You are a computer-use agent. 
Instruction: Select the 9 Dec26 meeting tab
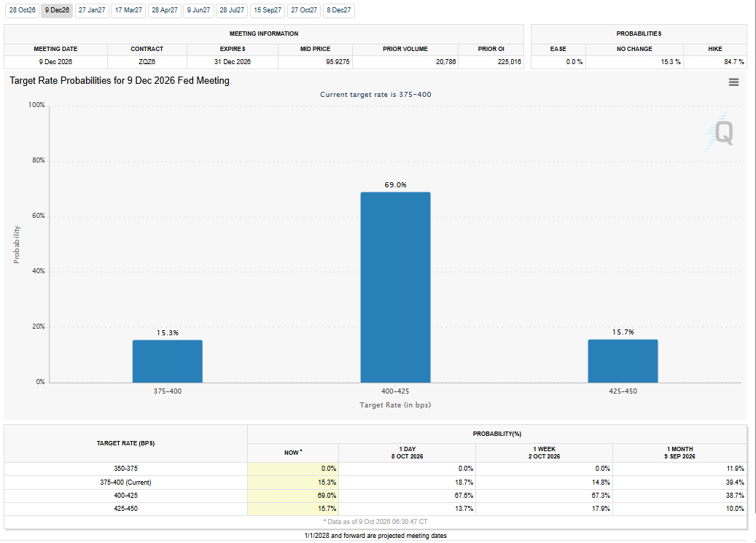click(57, 10)
